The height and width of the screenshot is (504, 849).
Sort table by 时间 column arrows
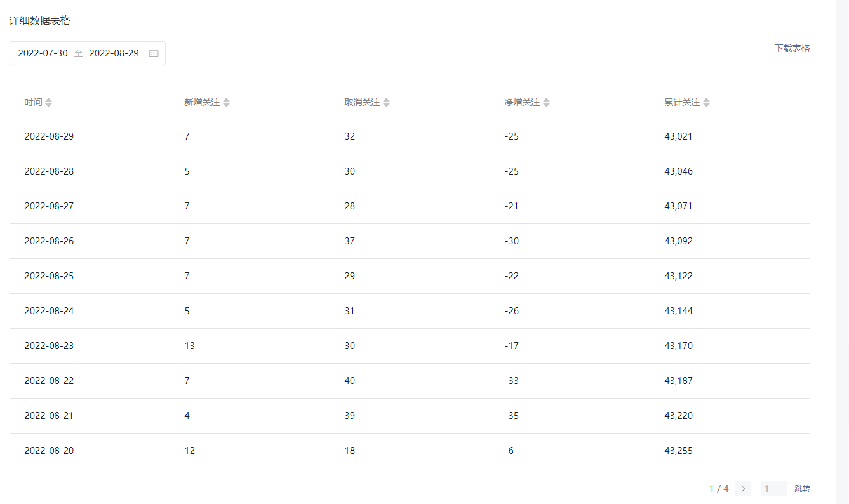pos(49,102)
